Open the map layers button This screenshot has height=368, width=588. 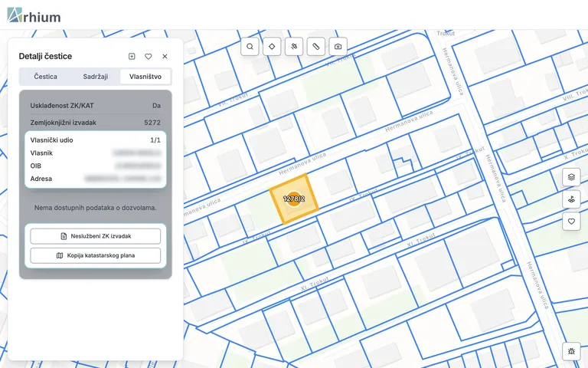[571, 177]
